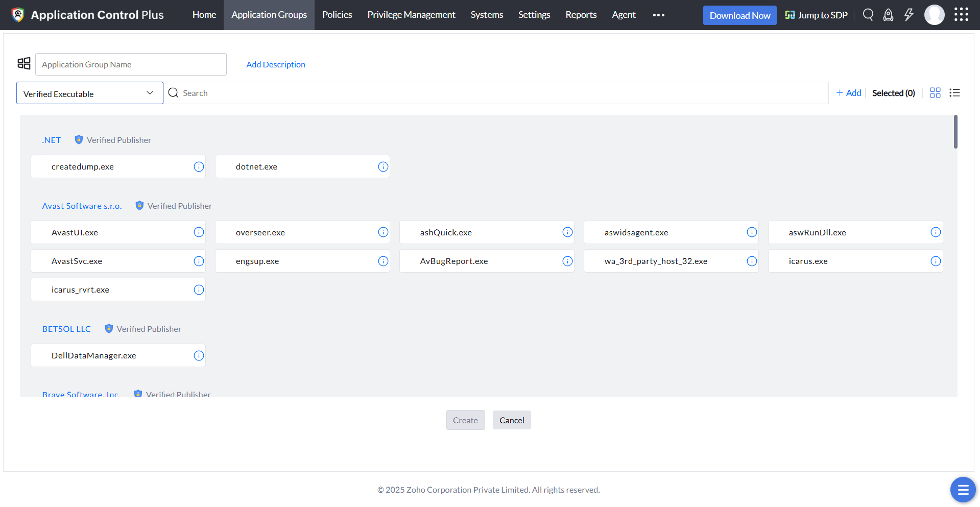This screenshot has width=980, height=507.
Task: Choose engsup.exe executable
Action: point(302,261)
